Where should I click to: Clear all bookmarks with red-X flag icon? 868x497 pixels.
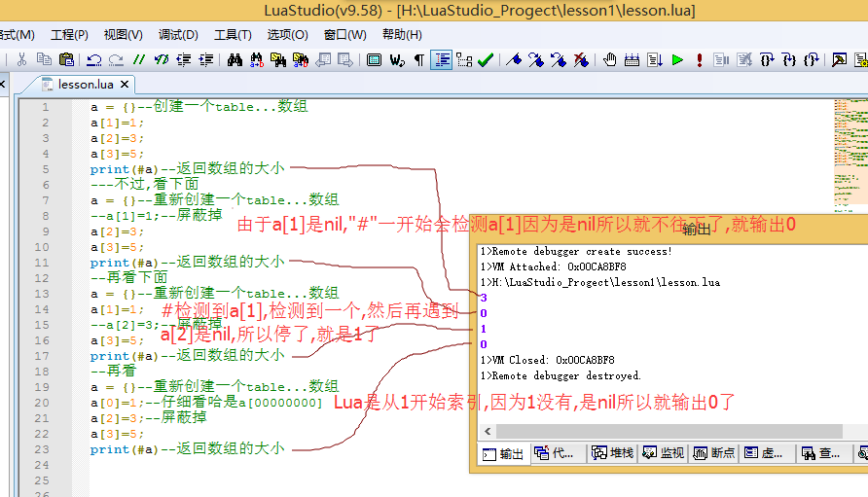click(580, 59)
